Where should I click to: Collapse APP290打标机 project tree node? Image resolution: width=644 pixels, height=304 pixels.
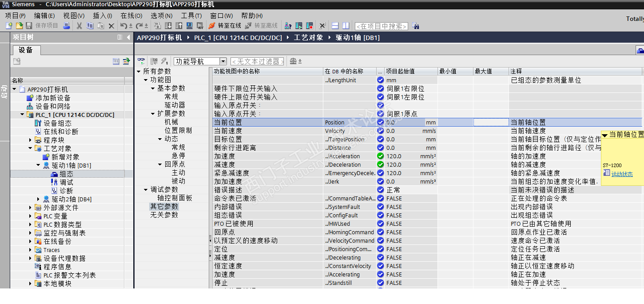pyautogui.click(x=14, y=89)
